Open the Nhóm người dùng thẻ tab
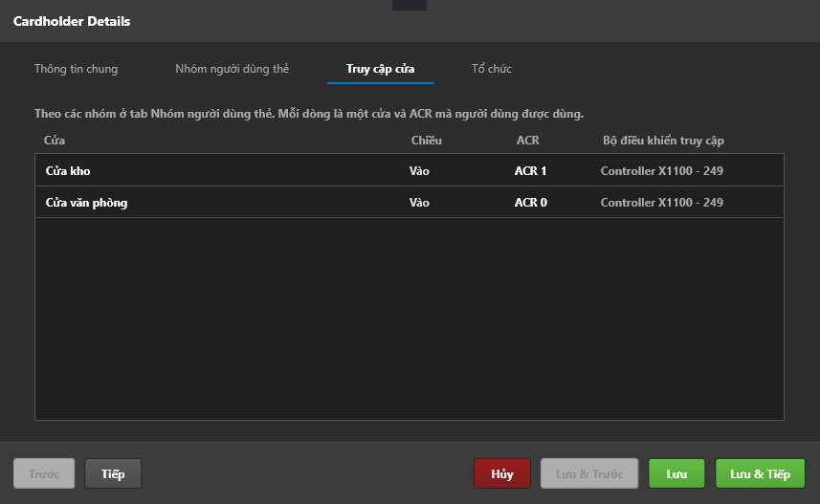Image resolution: width=820 pixels, height=504 pixels. click(x=232, y=69)
